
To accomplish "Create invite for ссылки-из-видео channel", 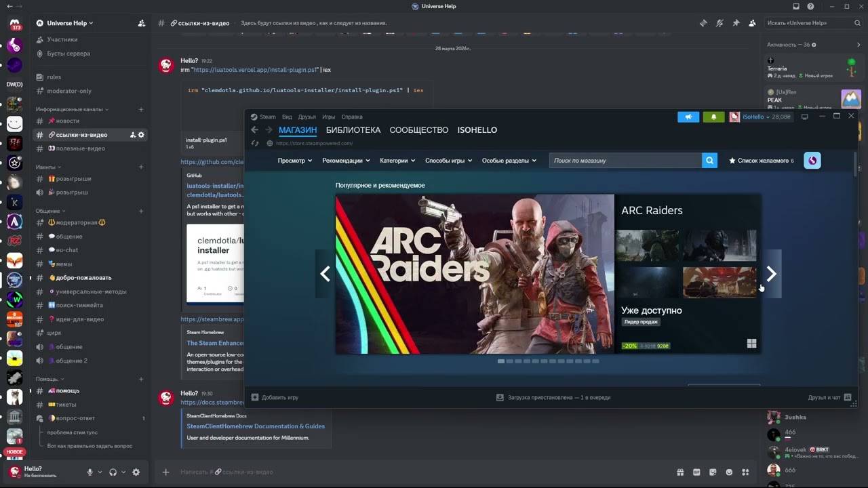I will point(132,135).
